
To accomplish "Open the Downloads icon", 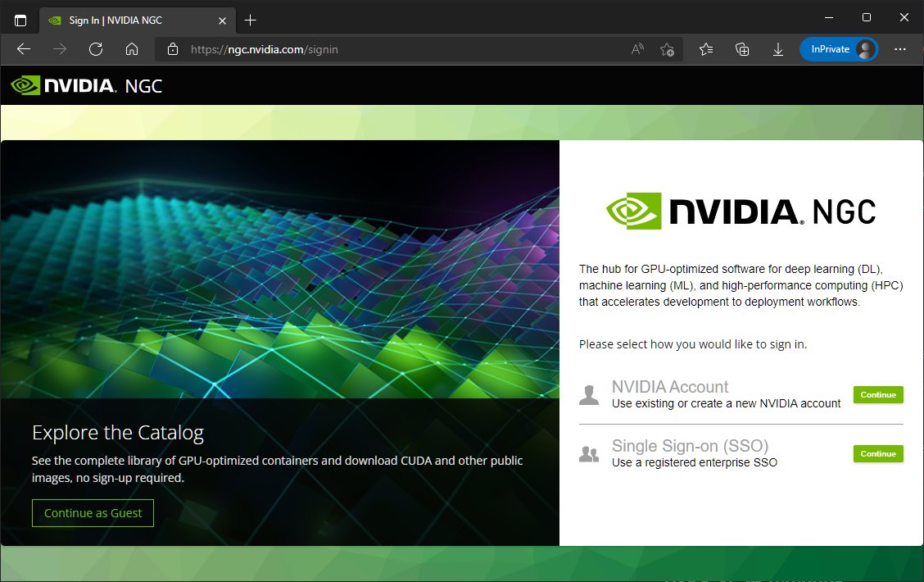I will click(x=777, y=49).
